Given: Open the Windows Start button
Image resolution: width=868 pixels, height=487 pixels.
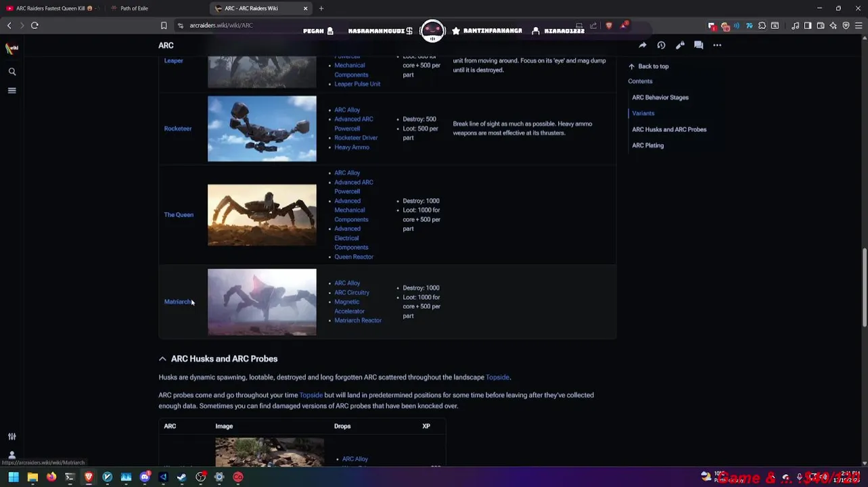Looking at the screenshot, I should [13, 478].
